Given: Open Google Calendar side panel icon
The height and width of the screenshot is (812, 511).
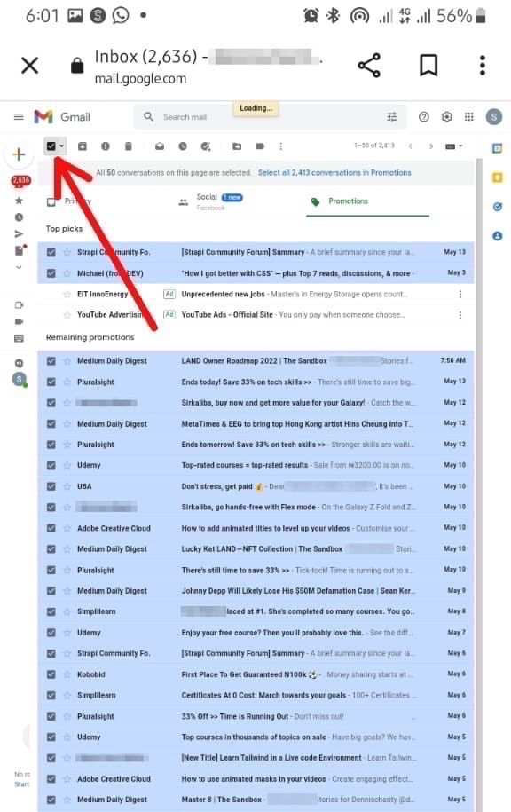Looking at the screenshot, I should 498,148.
